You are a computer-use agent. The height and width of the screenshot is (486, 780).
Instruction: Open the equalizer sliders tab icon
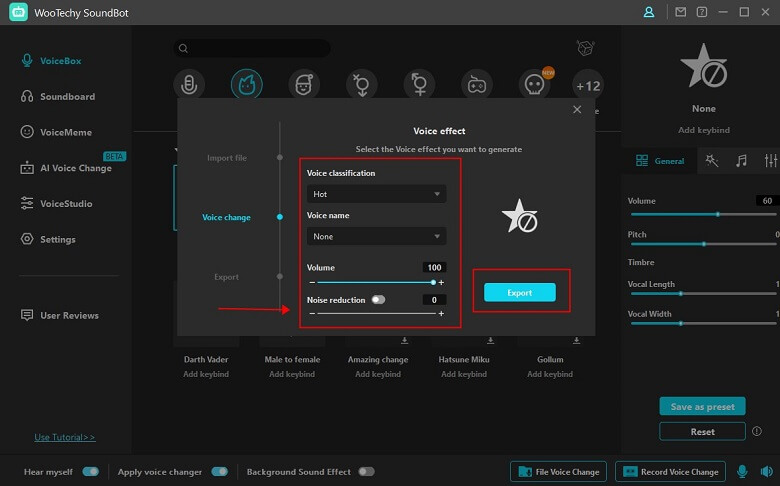[770, 160]
